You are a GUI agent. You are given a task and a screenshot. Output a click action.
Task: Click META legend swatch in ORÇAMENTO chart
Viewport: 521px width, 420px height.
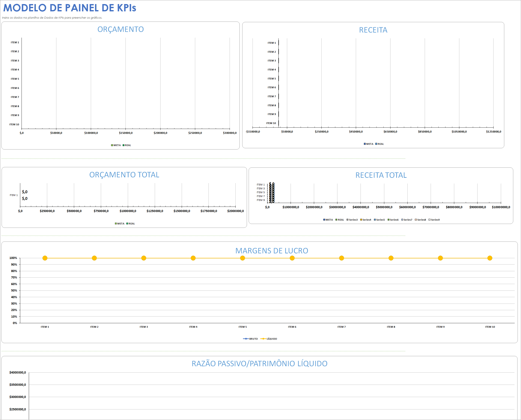click(x=112, y=145)
